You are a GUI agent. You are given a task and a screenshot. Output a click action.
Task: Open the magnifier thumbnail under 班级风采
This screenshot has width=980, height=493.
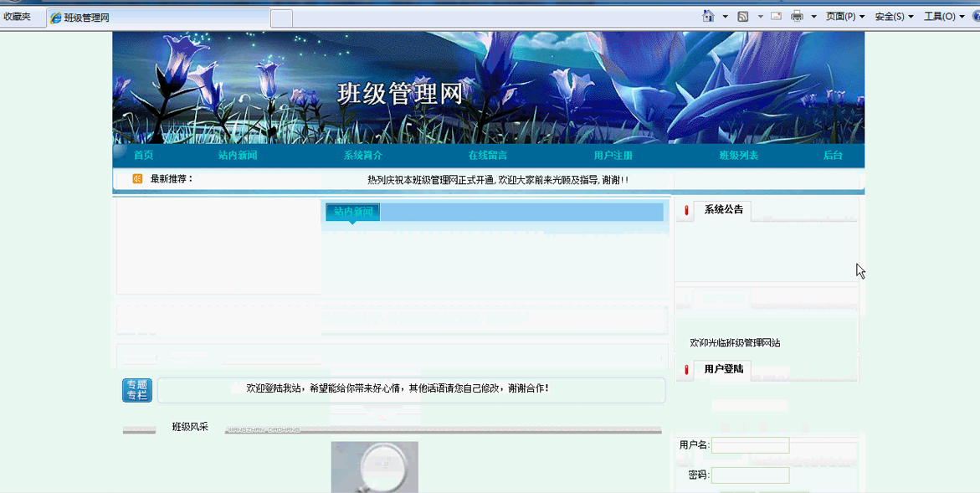coord(374,467)
